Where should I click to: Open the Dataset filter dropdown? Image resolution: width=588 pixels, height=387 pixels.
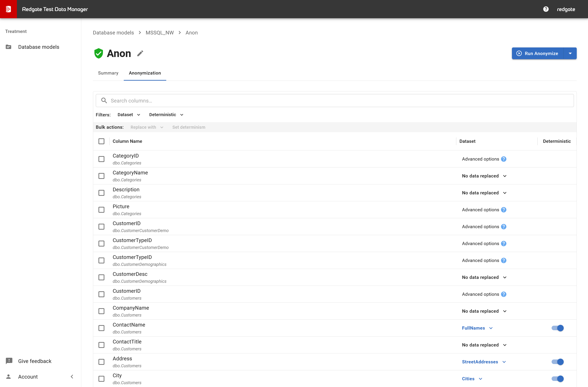coord(129,115)
